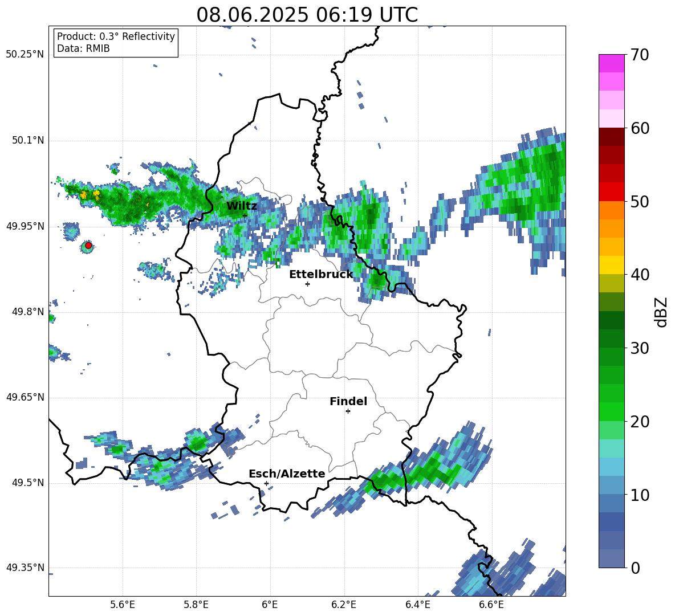Viewport: 675px width, 616px height.
Task: Click the colorbar value 60
Action: coord(640,128)
